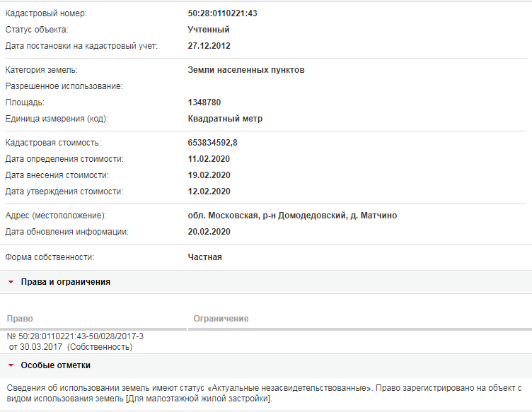The image size is (532, 412).
Task: Click the Разрешенное использование label
Action: pyautogui.click(x=64, y=86)
